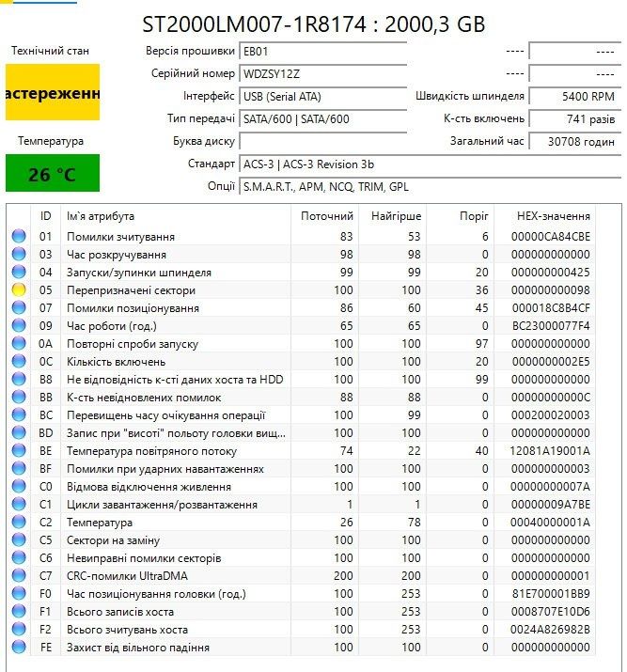
Task: Click the blue status icon for attribute F0
Action: pos(19,594)
